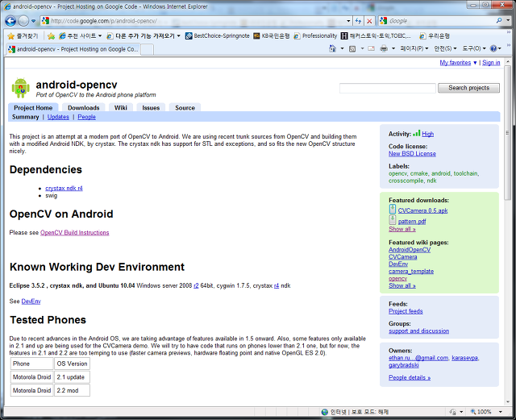Open the Favorites star button

tap(23, 36)
